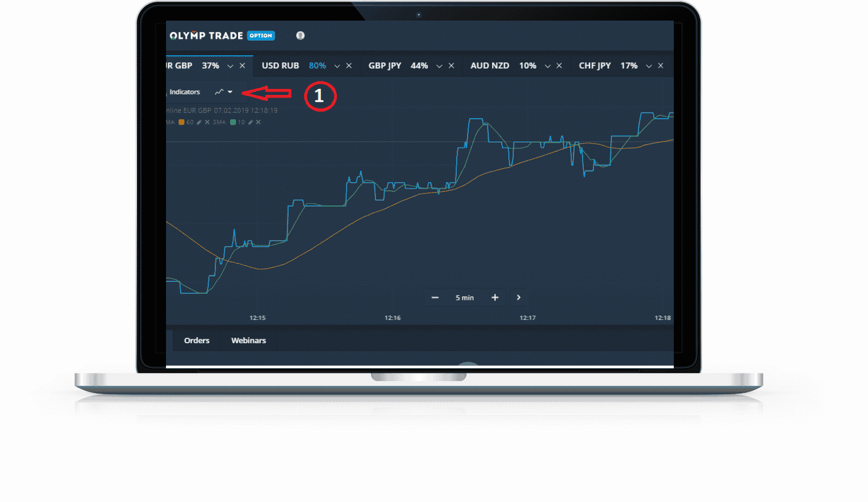Switch to the GBP JPY tab
The width and height of the screenshot is (868, 502).
pyautogui.click(x=385, y=66)
